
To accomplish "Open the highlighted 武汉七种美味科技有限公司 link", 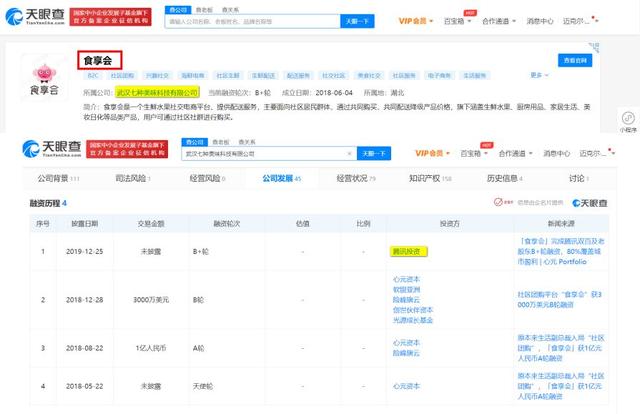I will [157, 93].
